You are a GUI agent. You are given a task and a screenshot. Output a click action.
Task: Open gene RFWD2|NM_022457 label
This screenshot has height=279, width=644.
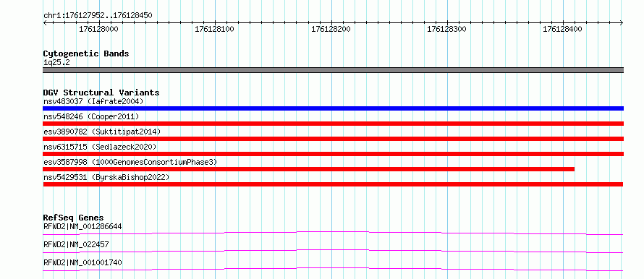point(76,244)
